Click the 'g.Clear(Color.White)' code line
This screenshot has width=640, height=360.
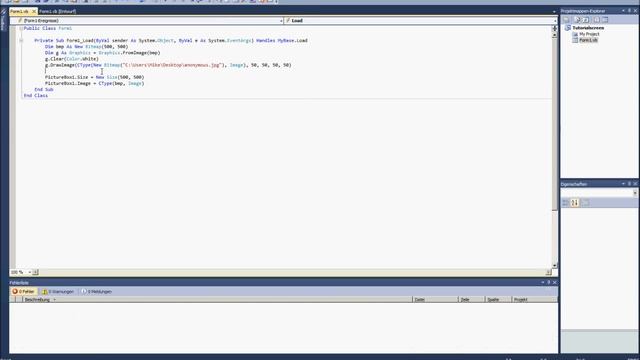pyautogui.click(x=72, y=59)
